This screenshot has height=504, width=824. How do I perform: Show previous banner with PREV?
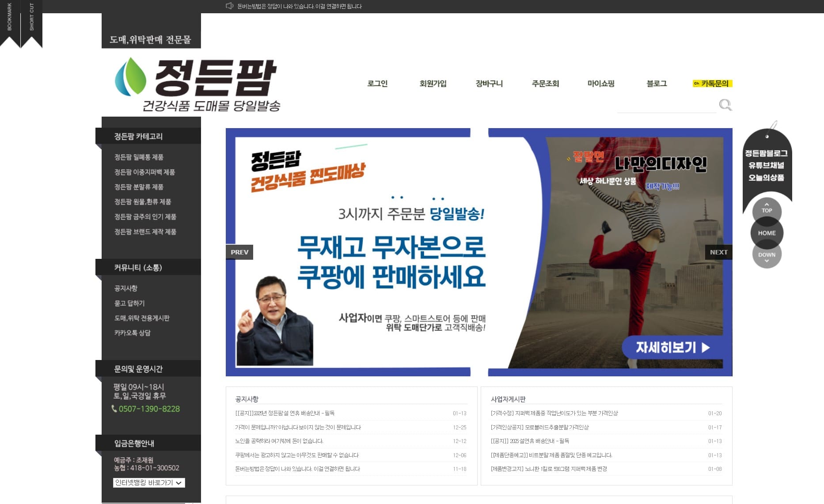point(239,252)
